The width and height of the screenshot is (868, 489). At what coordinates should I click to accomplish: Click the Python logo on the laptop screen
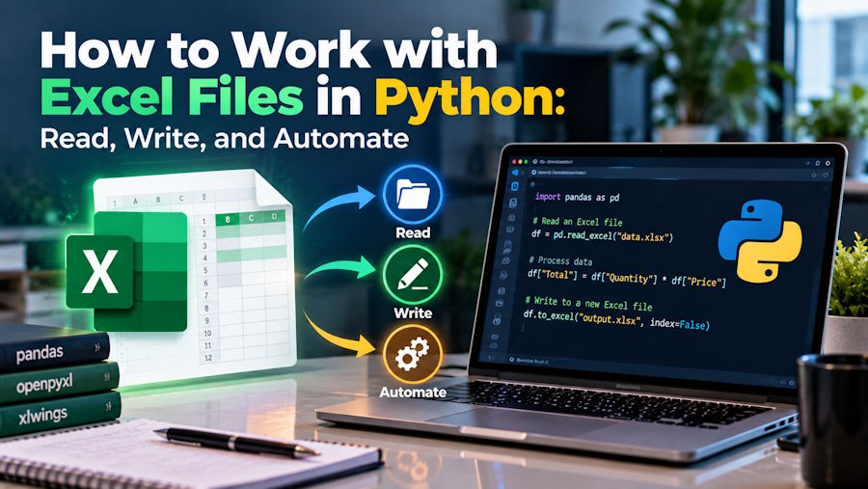pyautogui.click(x=760, y=241)
